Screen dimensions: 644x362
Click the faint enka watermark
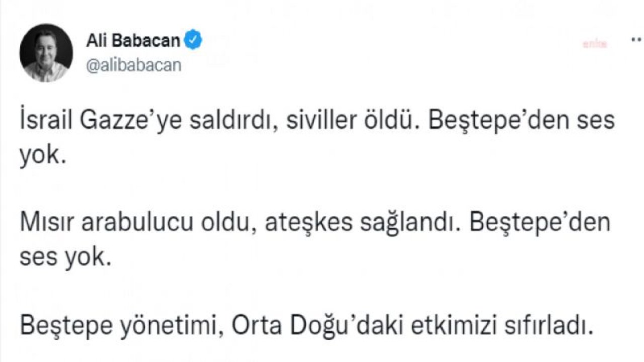pyautogui.click(x=595, y=44)
